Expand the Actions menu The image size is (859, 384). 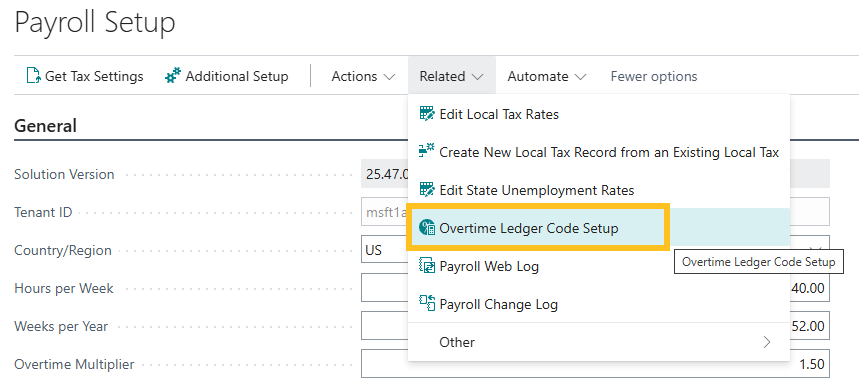pyautogui.click(x=363, y=76)
